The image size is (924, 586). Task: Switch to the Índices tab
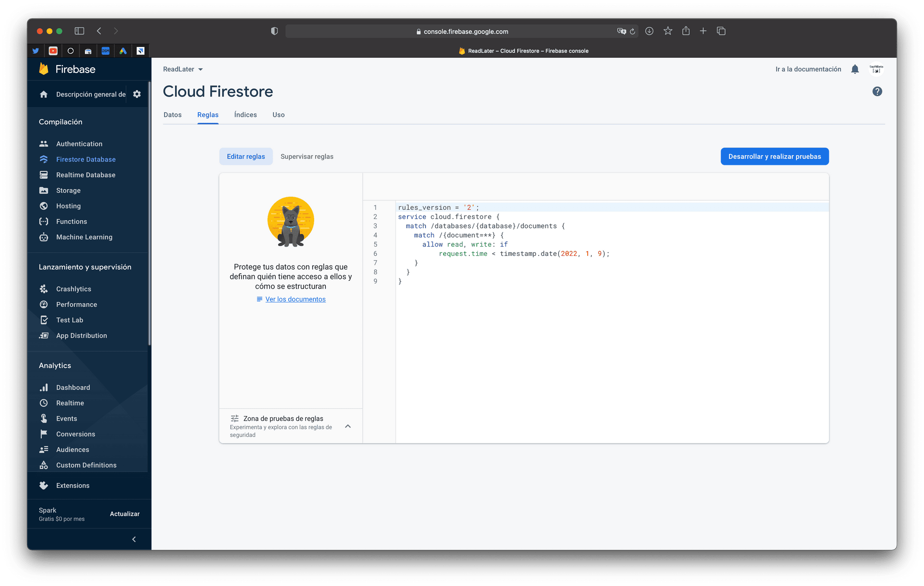245,115
